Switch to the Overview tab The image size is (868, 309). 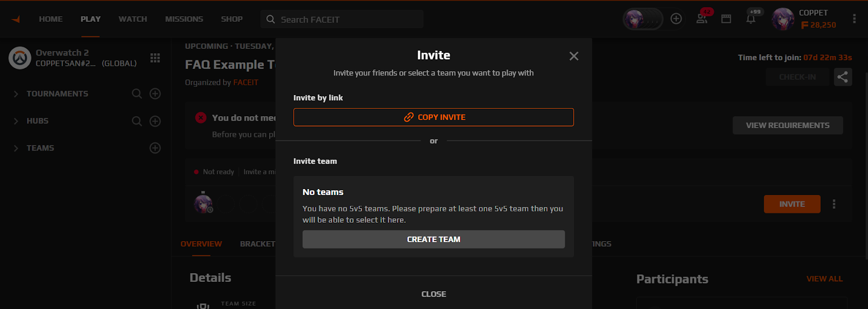(201, 244)
